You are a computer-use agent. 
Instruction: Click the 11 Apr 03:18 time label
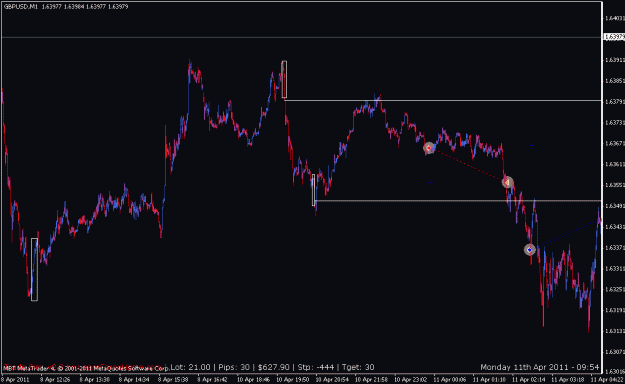tap(568, 380)
